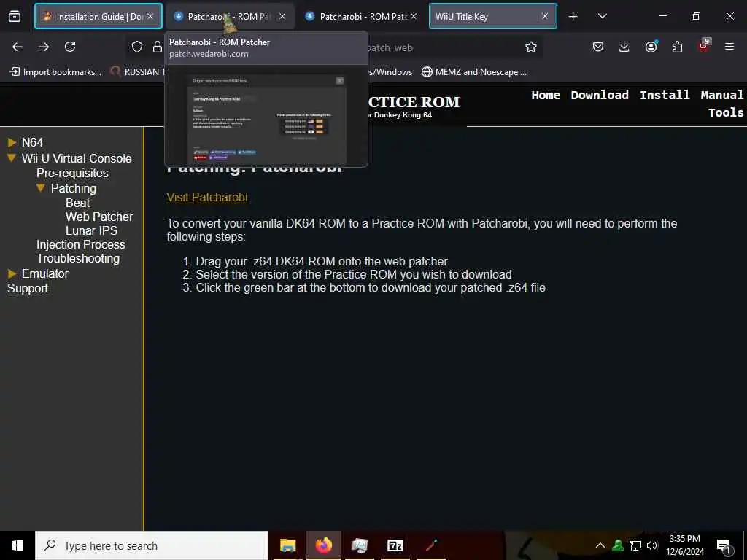Open Injection Process in the sidebar
The image size is (747, 560).
(x=80, y=244)
